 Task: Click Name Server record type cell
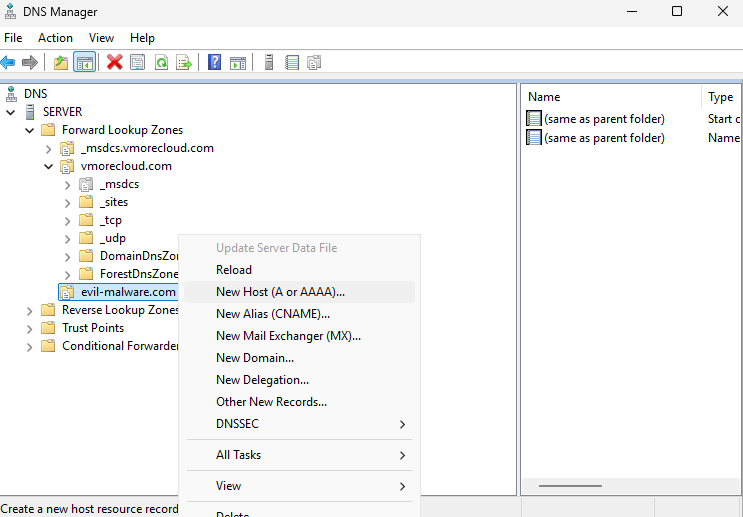point(724,138)
